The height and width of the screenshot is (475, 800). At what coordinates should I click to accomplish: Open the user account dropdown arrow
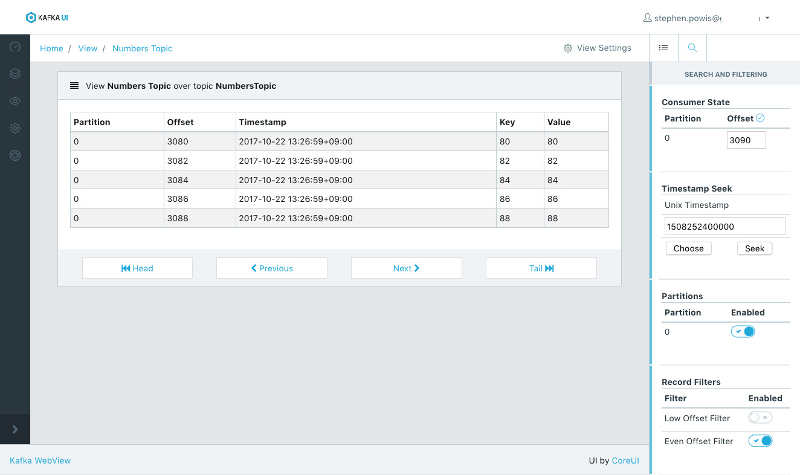click(x=767, y=18)
